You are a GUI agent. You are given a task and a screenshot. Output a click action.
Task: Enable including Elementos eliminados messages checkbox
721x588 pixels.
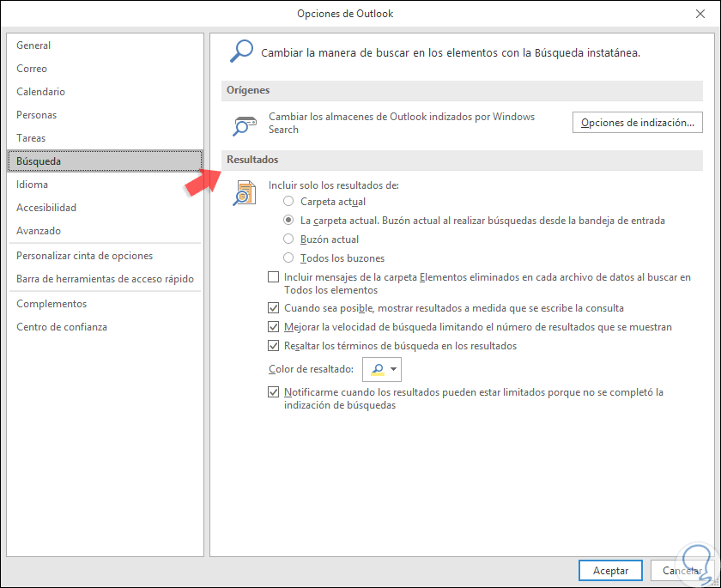[x=273, y=276]
